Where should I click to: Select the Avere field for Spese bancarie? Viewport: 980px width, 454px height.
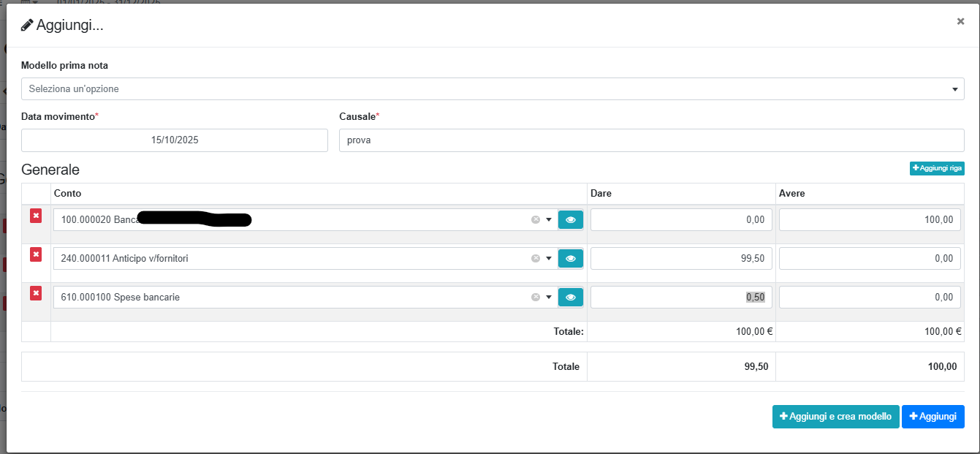869,297
